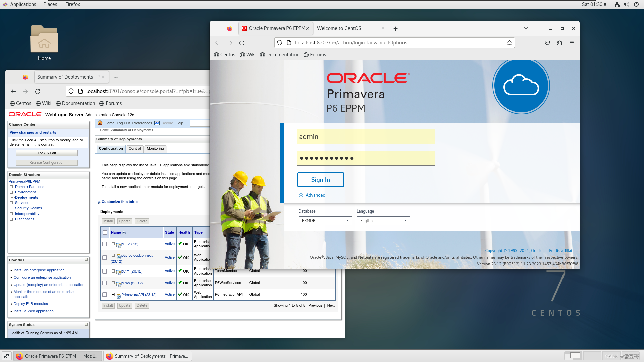Switch to the Monitoring tab
644x362 pixels.
[x=155, y=149]
